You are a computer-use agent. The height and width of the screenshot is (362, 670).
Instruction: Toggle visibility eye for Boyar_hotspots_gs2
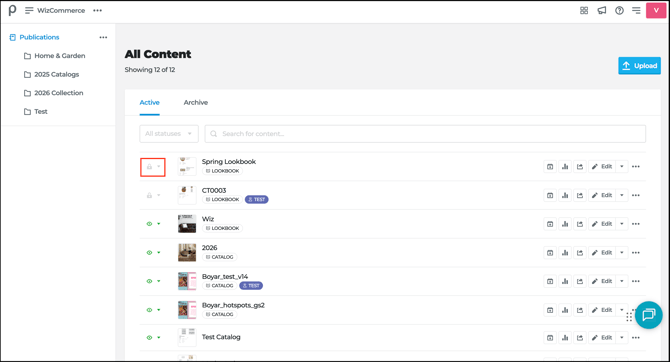149,310
